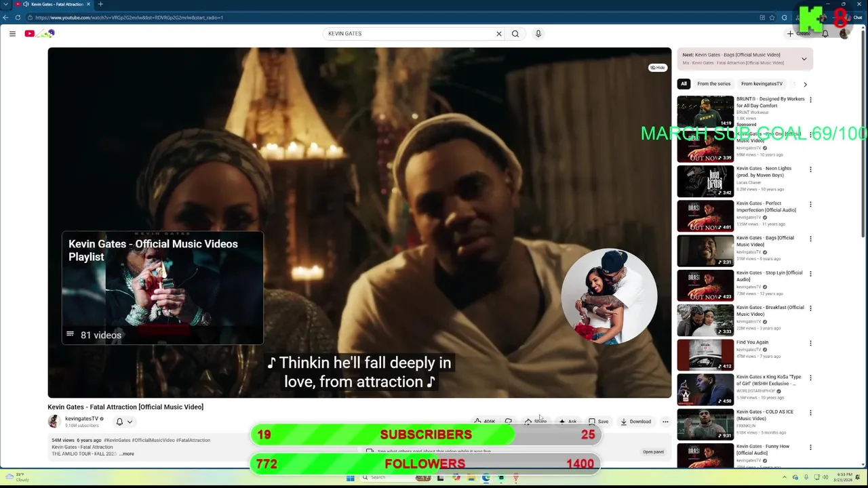Reload the page

[18, 18]
